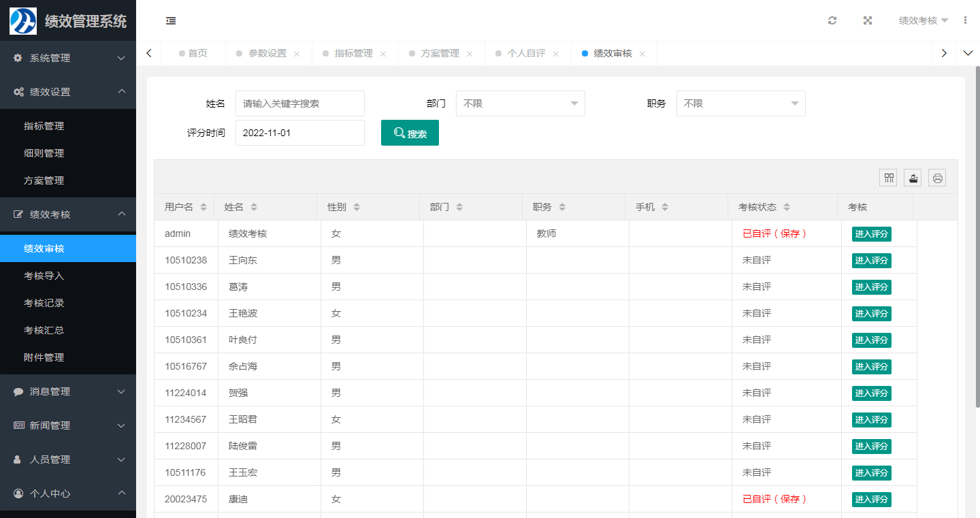Expand the 系统管理 sidebar menu

tap(68, 58)
